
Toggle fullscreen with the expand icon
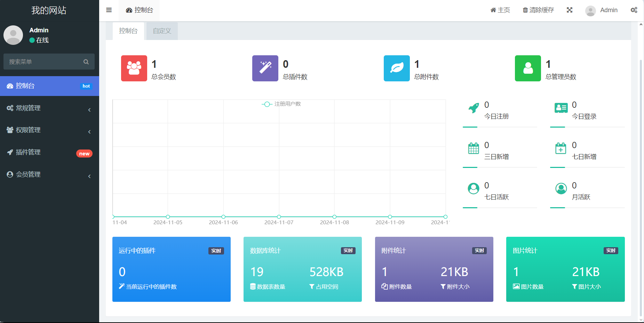570,10
